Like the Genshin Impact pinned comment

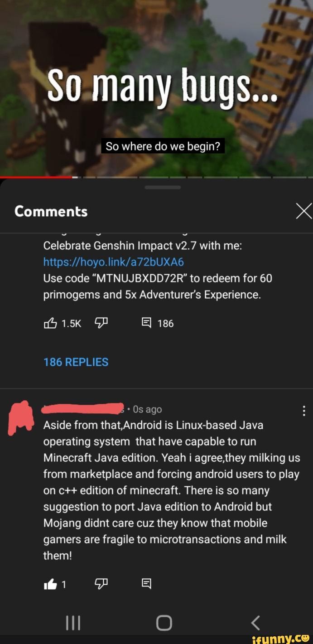tap(50, 323)
